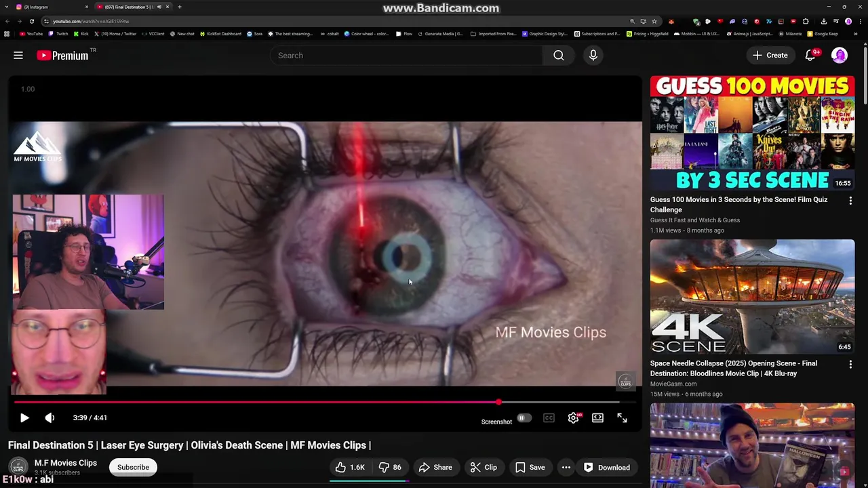Click the Create button
The image size is (868, 488).
(770, 56)
